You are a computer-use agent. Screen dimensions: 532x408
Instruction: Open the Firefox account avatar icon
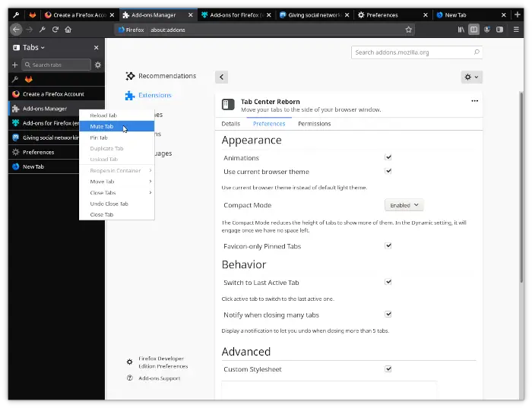click(487, 30)
